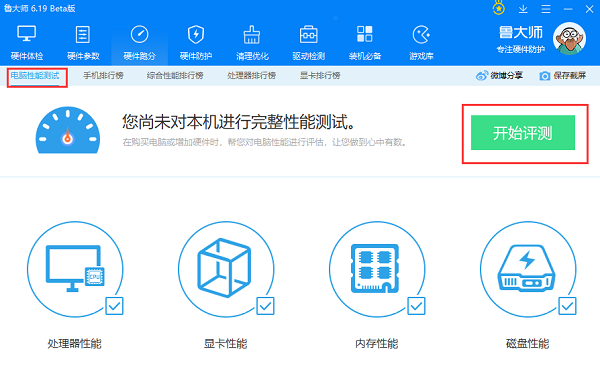
Task: Uncheck the 内存性能 test checkbox
Action: click(416, 306)
